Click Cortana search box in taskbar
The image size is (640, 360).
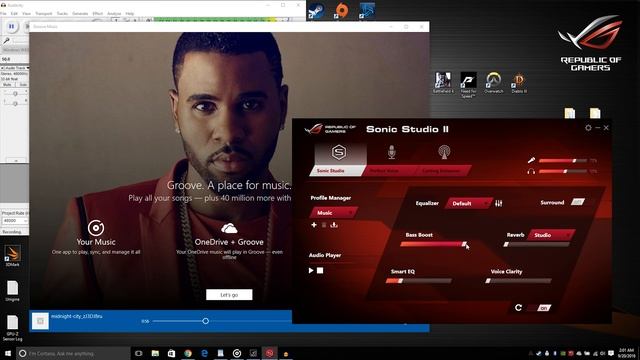click(73, 353)
